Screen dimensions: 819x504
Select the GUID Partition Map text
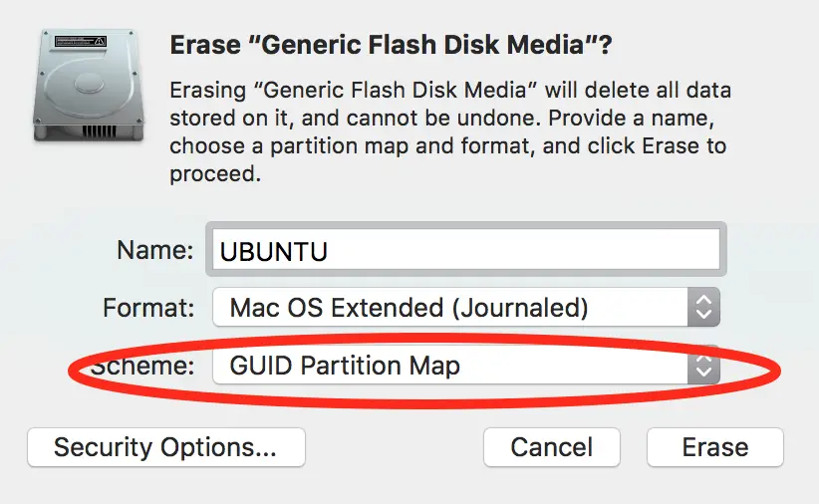coord(345,366)
